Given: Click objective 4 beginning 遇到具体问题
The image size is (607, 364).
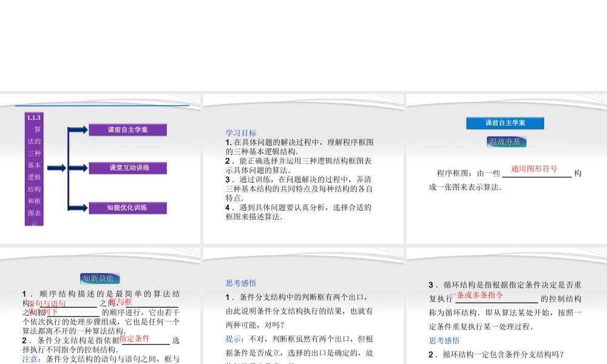Looking at the screenshot, I should click(x=299, y=212).
